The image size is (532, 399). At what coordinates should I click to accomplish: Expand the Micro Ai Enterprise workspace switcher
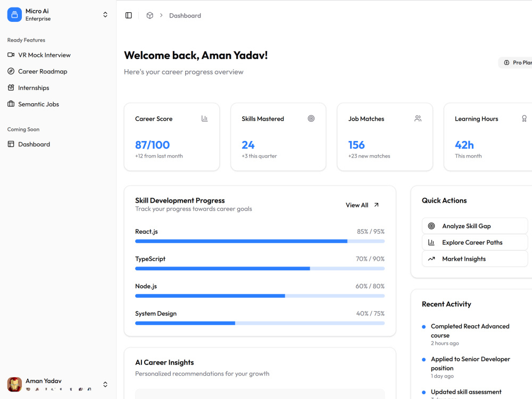click(x=105, y=14)
